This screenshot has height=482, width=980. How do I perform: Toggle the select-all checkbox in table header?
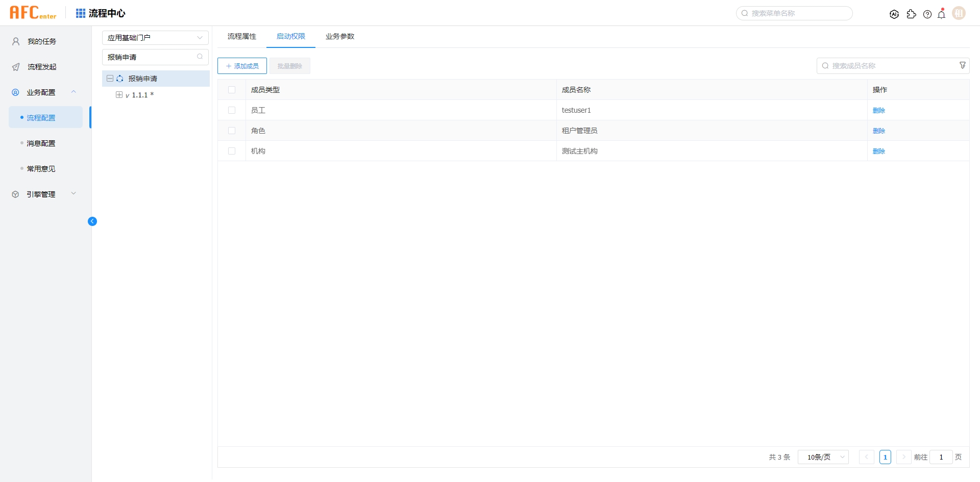[x=232, y=90]
